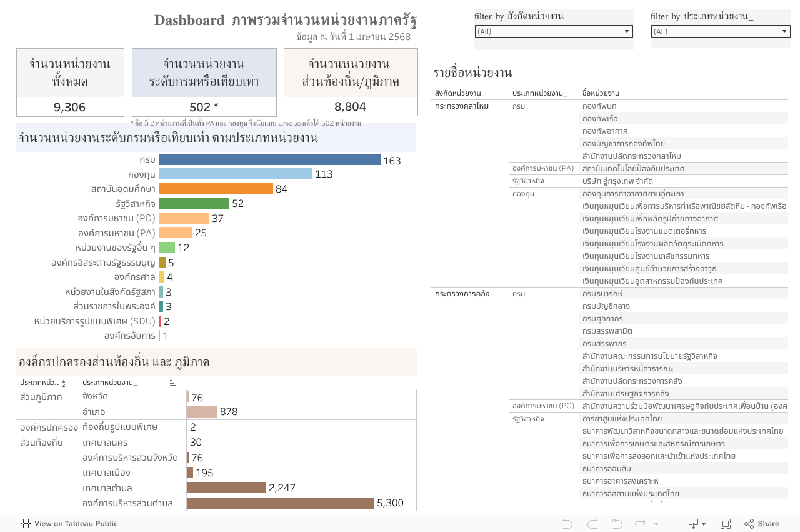Click the กระทรวงกลาโหม row header

click(462, 106)
